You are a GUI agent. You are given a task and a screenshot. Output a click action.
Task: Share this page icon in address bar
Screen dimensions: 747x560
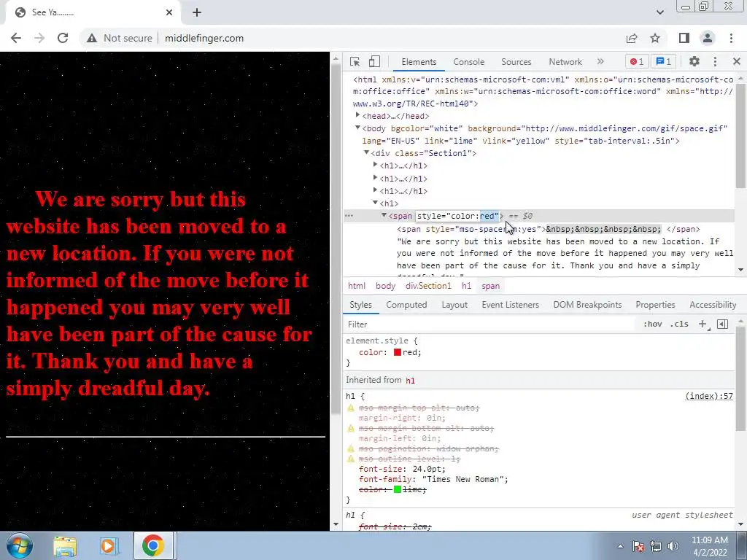pyautogui.click(x=632, y=38)
